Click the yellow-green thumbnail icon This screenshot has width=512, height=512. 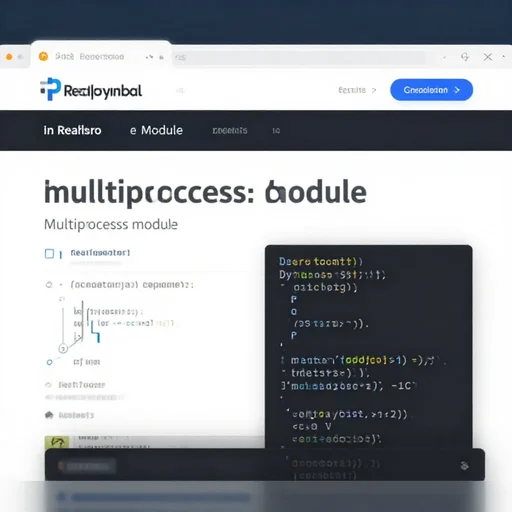[x=57, y=442]
